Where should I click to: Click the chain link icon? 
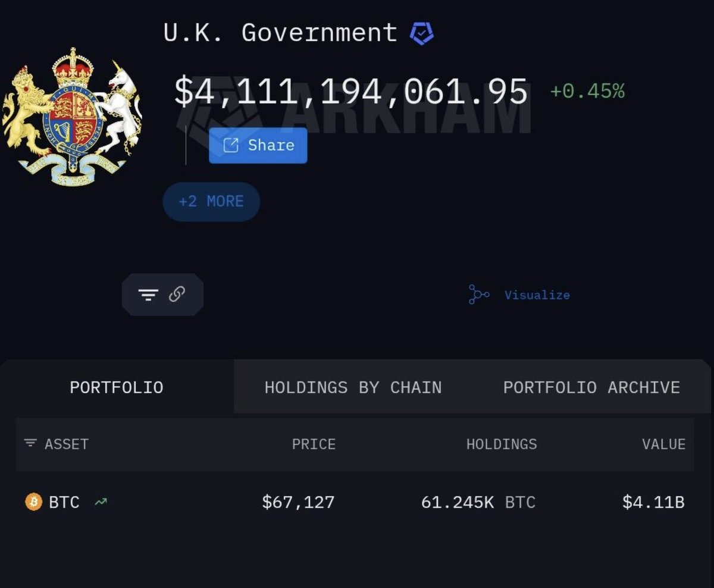point(177,294)
